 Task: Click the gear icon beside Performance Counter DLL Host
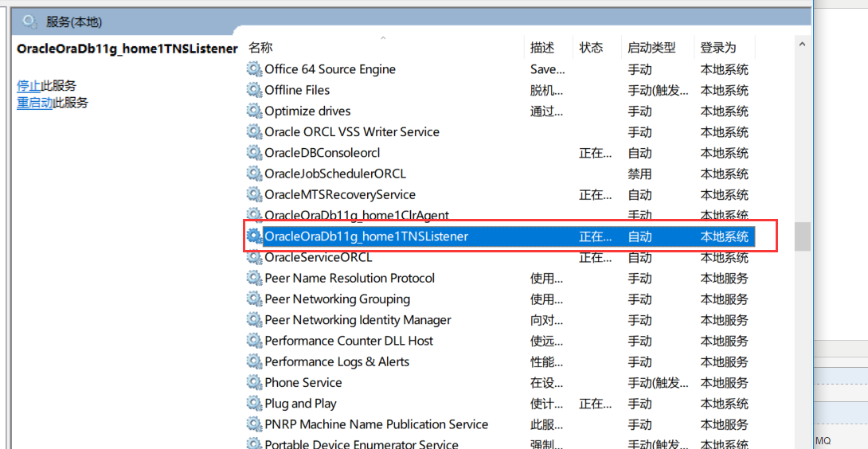pyautogui.click(x=254, y=341)
